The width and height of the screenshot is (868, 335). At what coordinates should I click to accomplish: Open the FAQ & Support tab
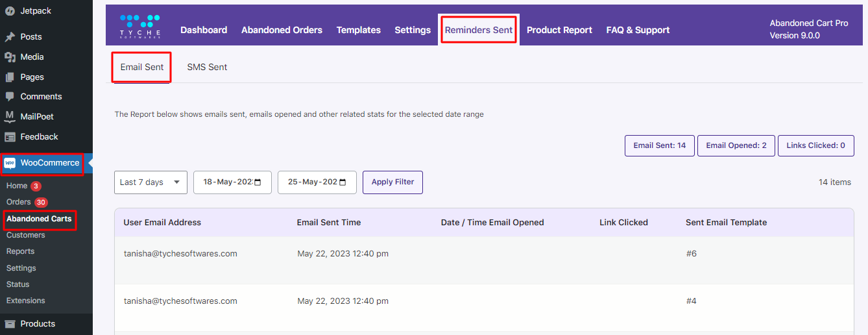638,30
